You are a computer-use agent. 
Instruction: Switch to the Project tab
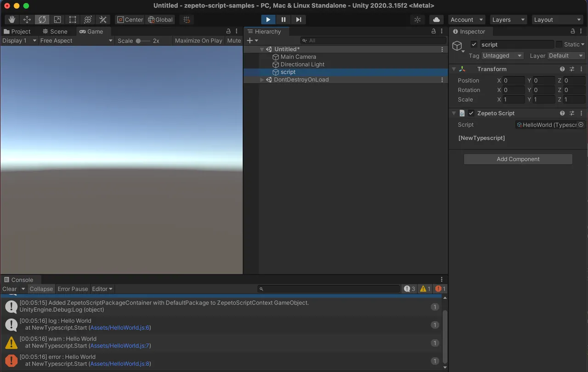(x=17, y=31)
